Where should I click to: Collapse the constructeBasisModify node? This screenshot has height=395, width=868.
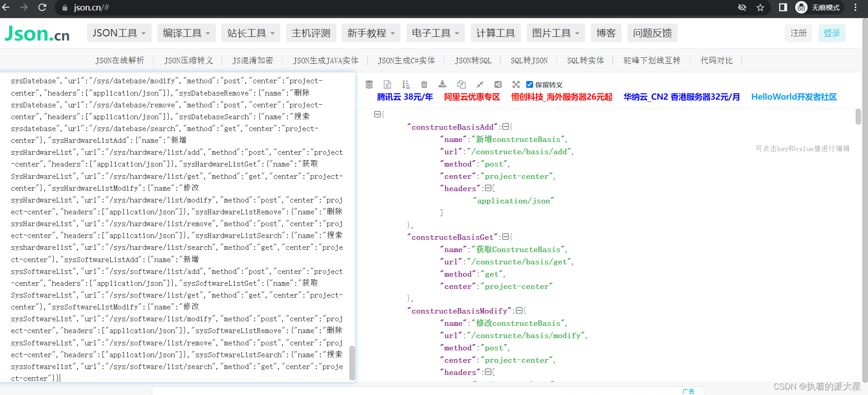pos(519,310)
